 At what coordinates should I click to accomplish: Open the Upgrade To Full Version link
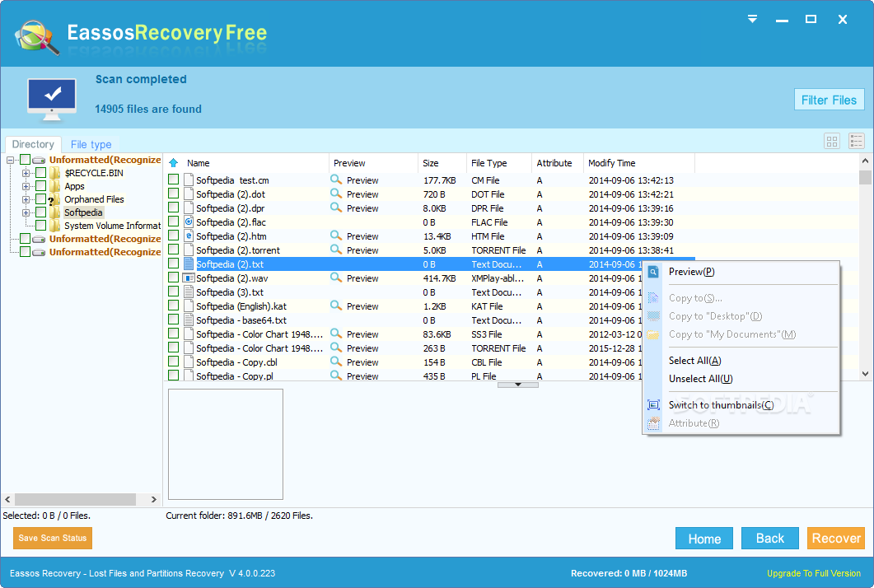tap(813, 573)
